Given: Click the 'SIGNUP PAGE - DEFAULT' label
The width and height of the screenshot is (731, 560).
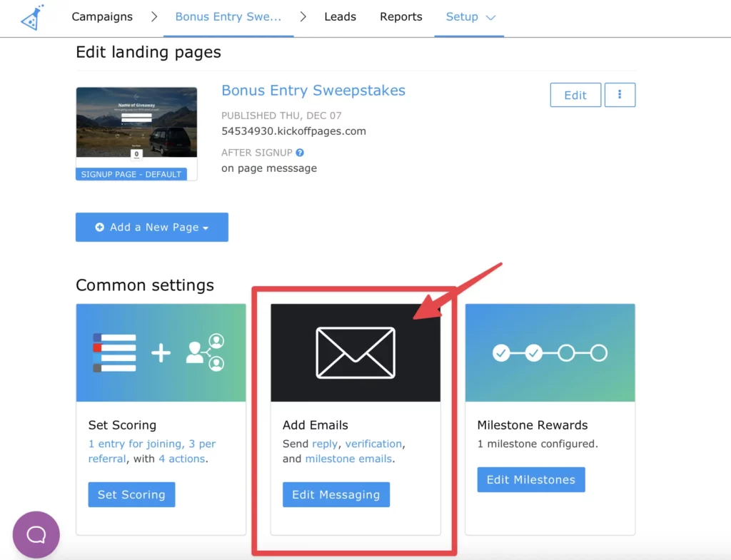Looking at the screenshot, I should point(131,174).
